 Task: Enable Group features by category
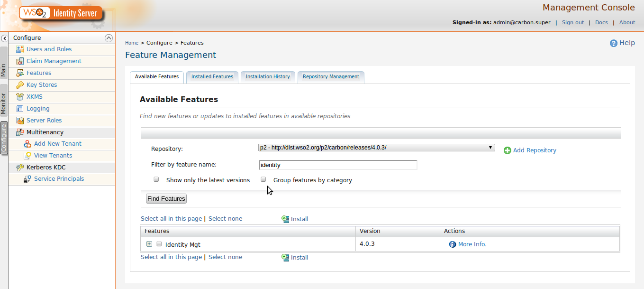(x=263, y=179)
